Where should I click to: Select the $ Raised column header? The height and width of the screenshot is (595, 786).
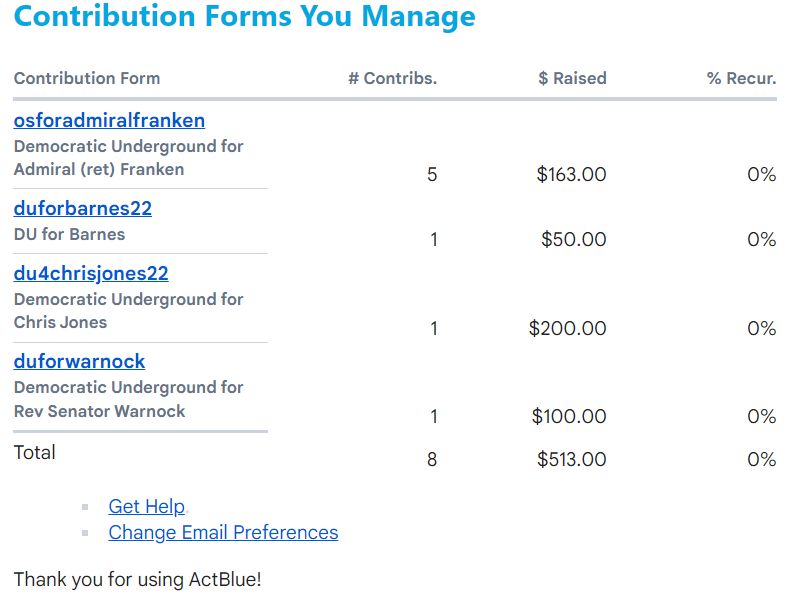572,78
